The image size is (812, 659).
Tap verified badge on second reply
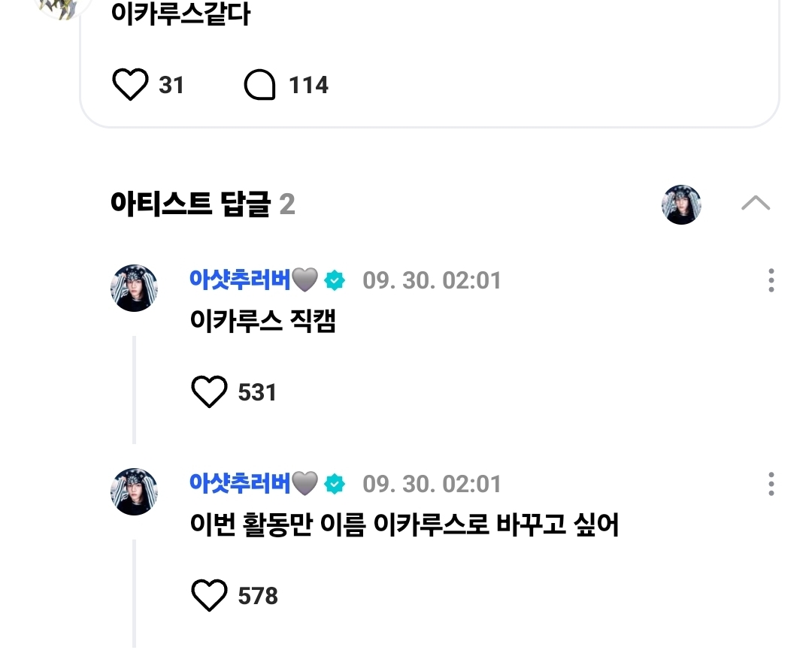pos(335,483)
